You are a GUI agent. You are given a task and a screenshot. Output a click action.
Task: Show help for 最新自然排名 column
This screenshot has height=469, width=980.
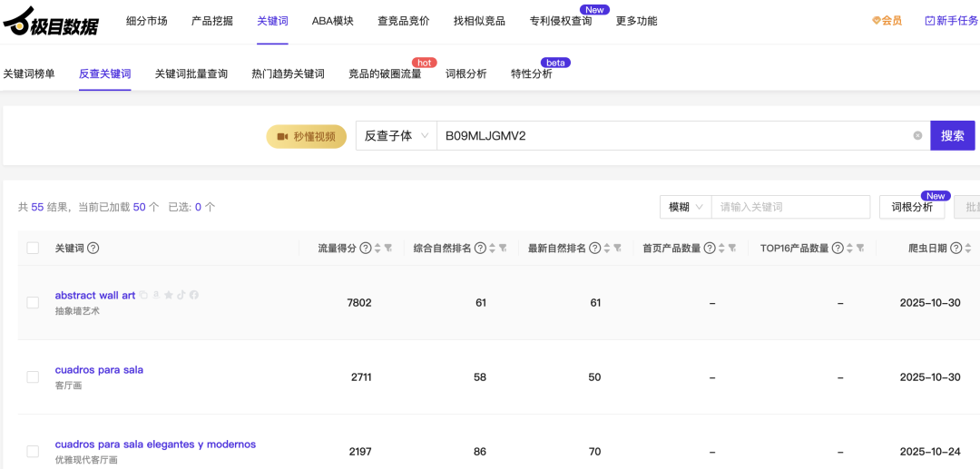[x=595, y=248]
